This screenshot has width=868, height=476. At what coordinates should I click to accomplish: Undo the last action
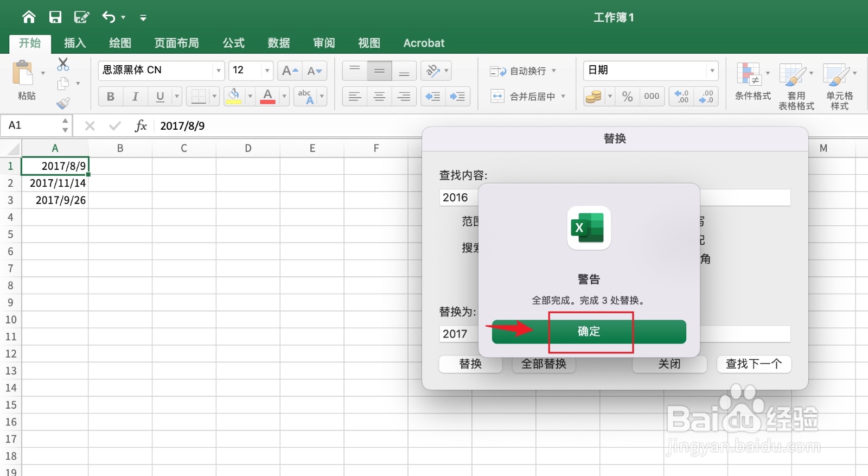pos(108,17)
